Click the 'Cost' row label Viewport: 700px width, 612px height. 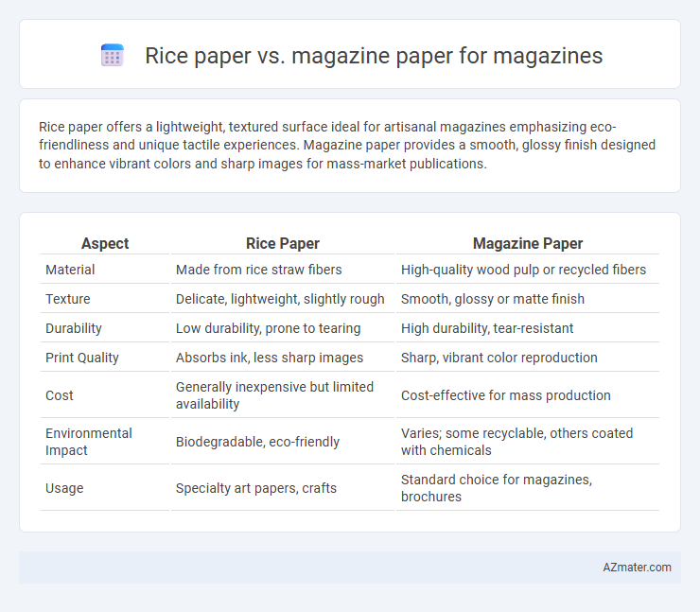60,395
